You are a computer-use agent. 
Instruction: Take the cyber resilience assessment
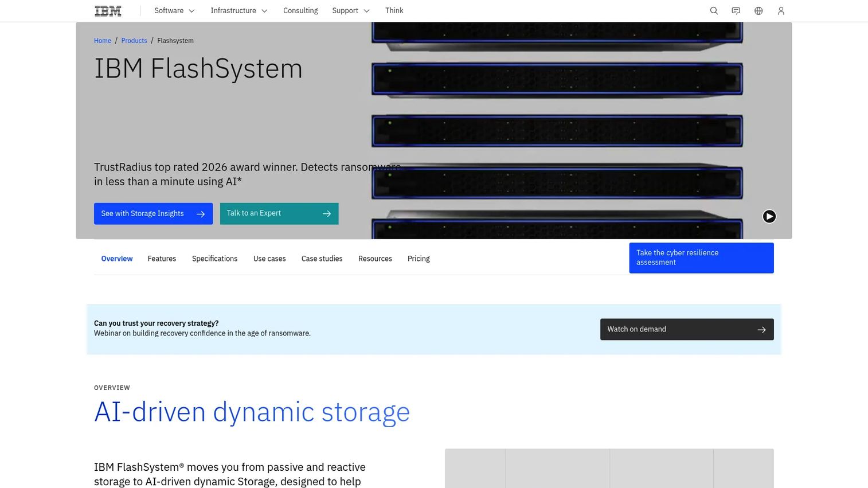[701, 258]
